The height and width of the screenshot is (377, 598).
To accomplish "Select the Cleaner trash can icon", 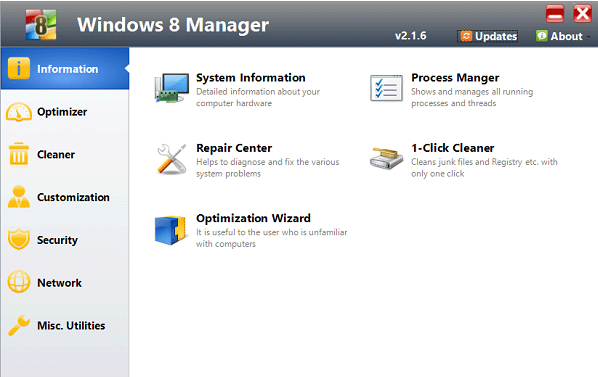I will (x=19, y=154).
